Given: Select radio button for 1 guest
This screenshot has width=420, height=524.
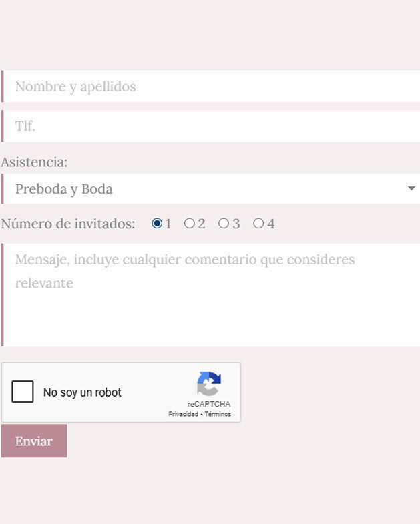Looking at the screenshot, I should (157, 224).
